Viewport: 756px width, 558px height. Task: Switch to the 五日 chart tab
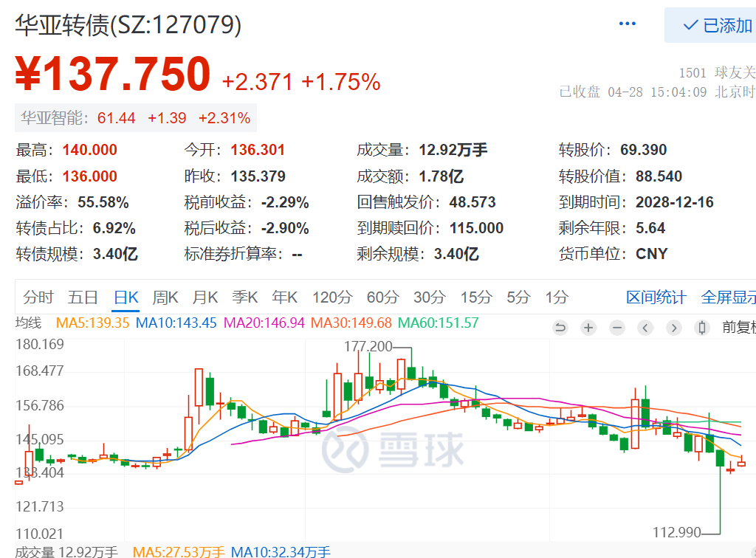coord(83,297)
